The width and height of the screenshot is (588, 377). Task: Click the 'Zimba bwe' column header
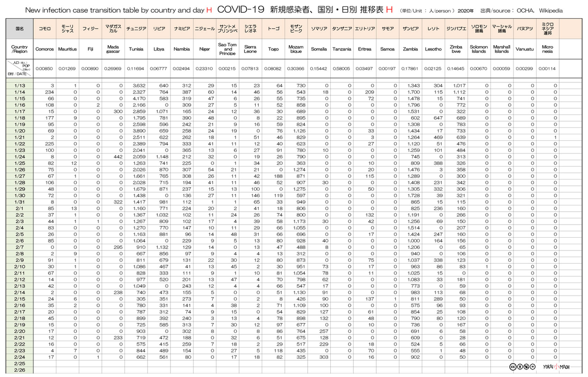[x=456, y=50]
